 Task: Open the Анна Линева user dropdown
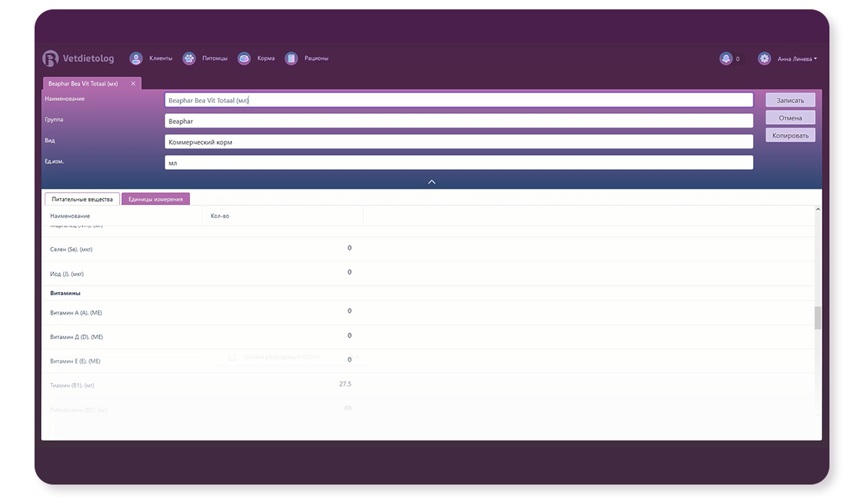click(796, 59)
